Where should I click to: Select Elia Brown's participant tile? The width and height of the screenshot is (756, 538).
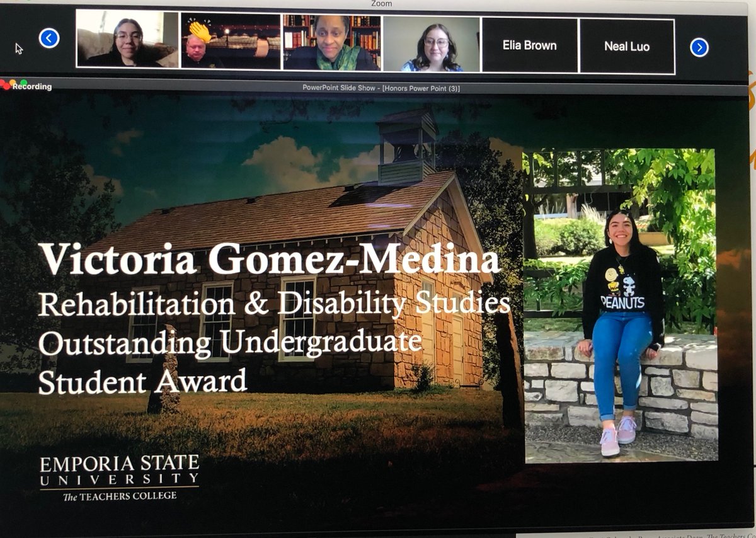530,45
